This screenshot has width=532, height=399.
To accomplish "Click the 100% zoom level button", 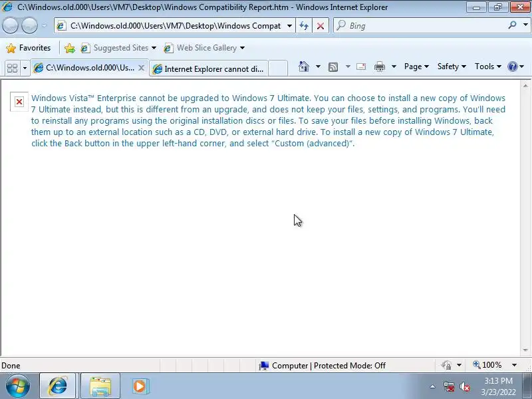I will click(487, 365).
